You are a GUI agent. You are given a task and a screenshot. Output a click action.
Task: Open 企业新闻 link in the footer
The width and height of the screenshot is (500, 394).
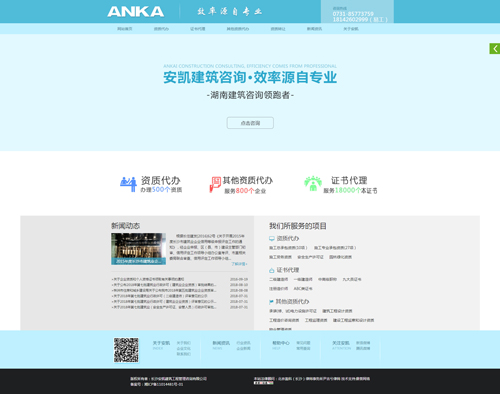click(243, 349)
